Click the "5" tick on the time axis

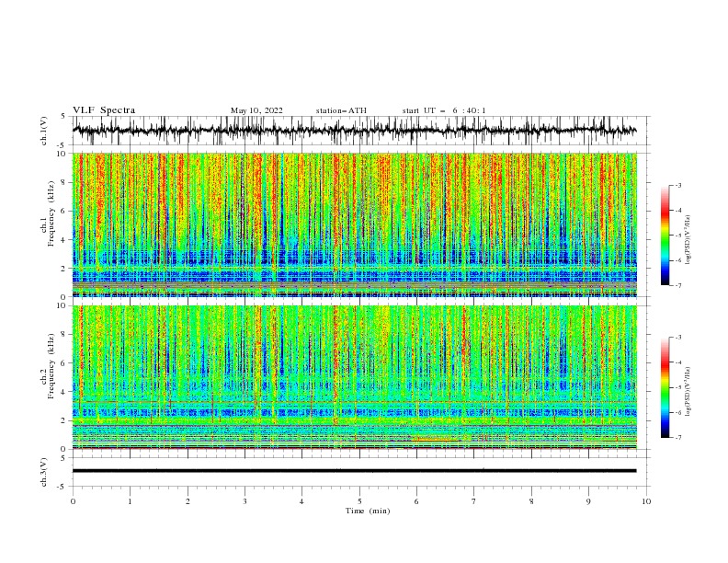359,501
